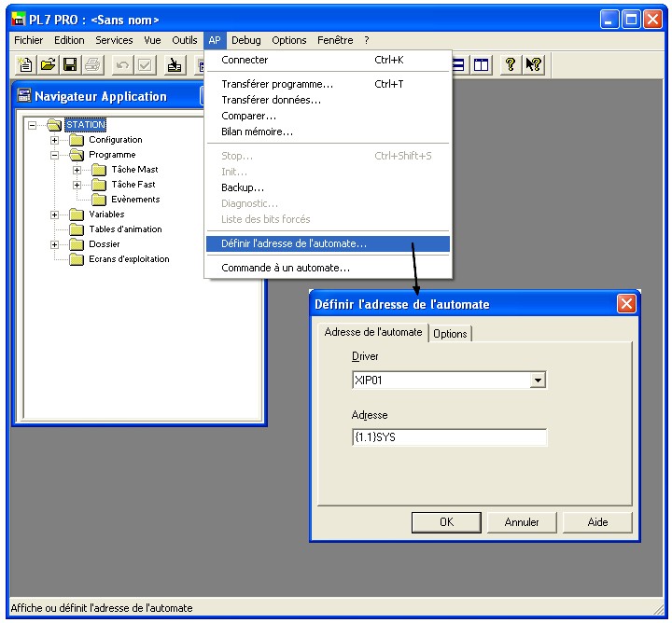Image resolution: width=672 pixels, height=623 pixels.
Task: Click the Ecrans d'exploitation folder icon
Action: pyautogui.click(x=77, y=259)
